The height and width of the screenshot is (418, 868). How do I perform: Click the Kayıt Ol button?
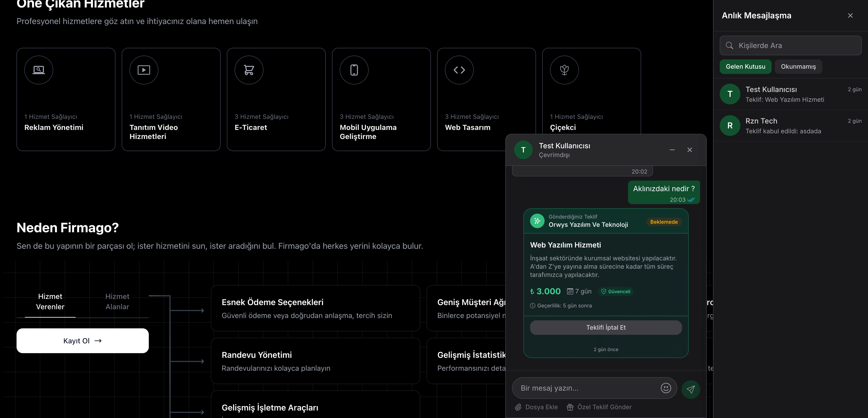(83, 340)
